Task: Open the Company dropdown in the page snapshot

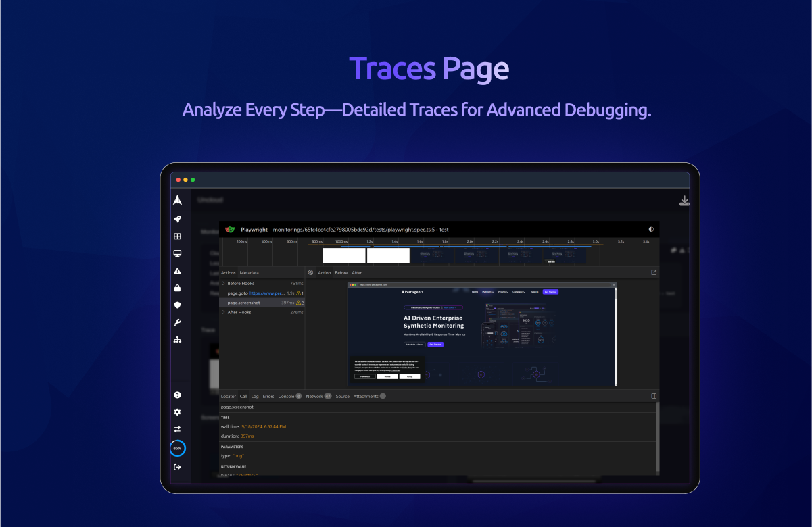Action: tap(520, 292)
